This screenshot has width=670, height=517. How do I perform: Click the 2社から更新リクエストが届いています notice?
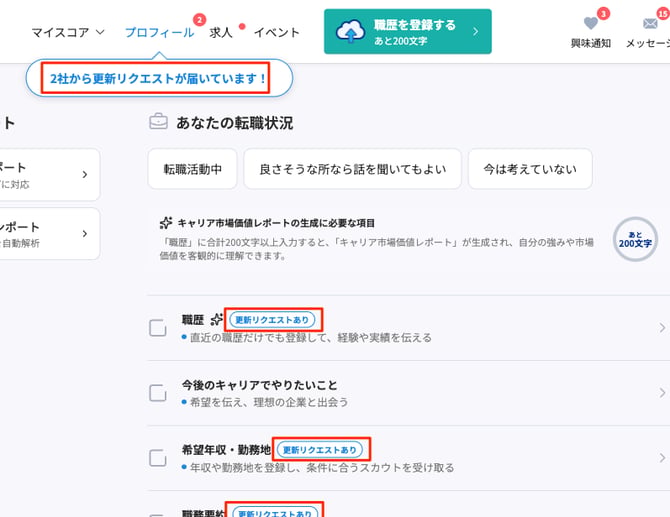(159, 78)
